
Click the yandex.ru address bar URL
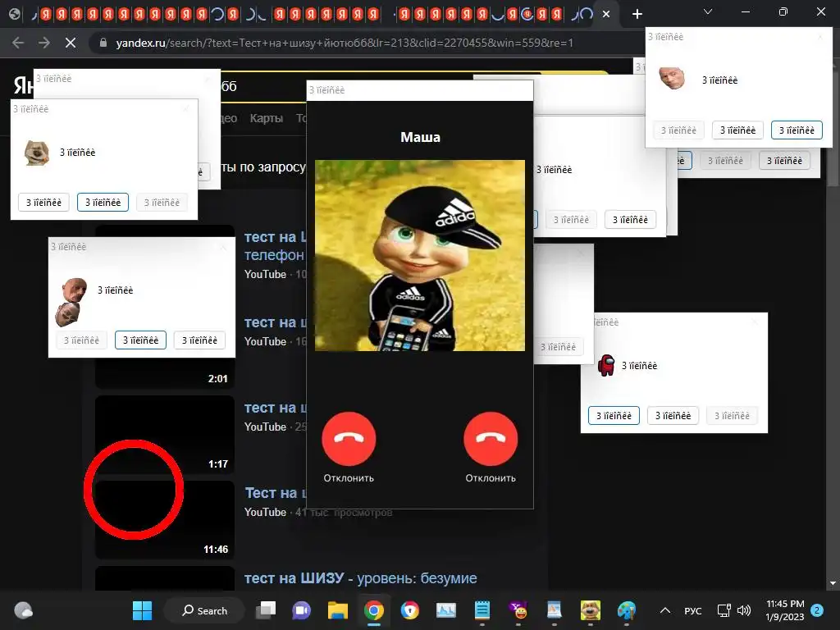345,43
